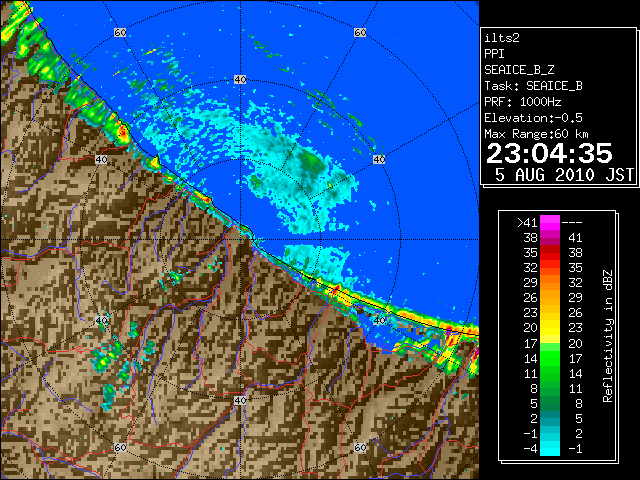Select the cyan -4 to -1 dBZ swatch
Viewport: 640px width, 480px height.
550,449
